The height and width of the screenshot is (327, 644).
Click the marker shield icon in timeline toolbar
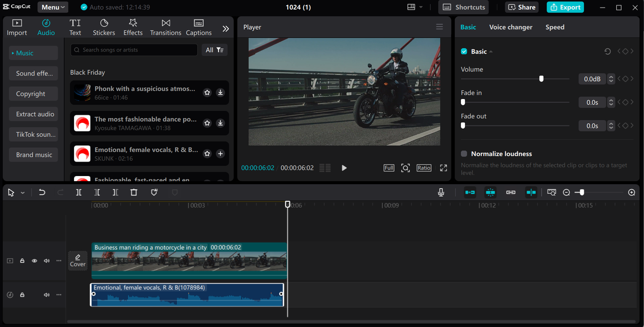point(154,192)
